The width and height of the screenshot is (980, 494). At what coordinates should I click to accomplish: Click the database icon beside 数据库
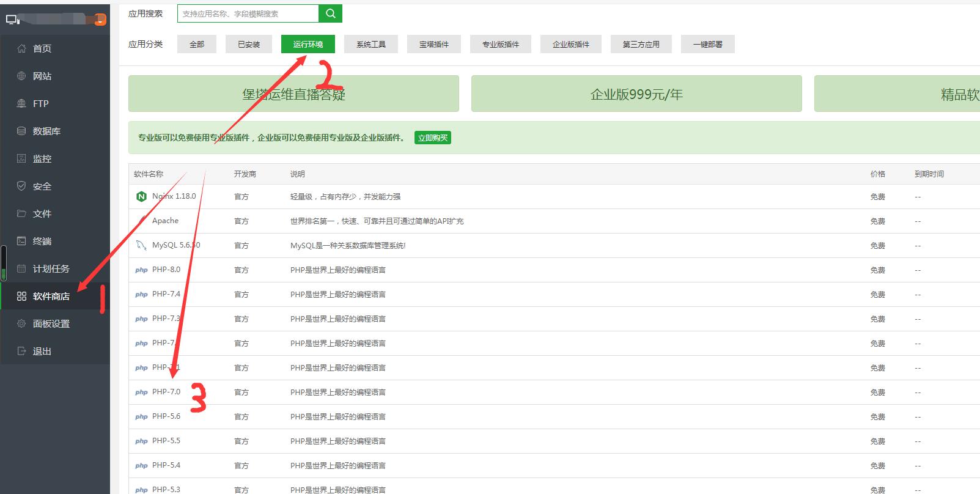[21, 131]
